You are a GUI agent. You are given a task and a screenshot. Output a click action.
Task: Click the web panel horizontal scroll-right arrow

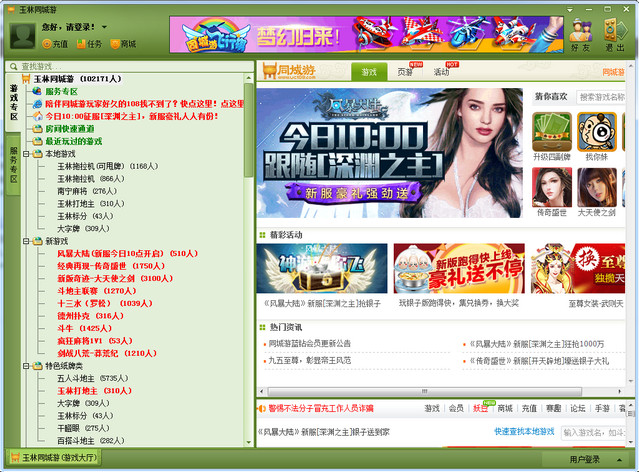[619, 391]
